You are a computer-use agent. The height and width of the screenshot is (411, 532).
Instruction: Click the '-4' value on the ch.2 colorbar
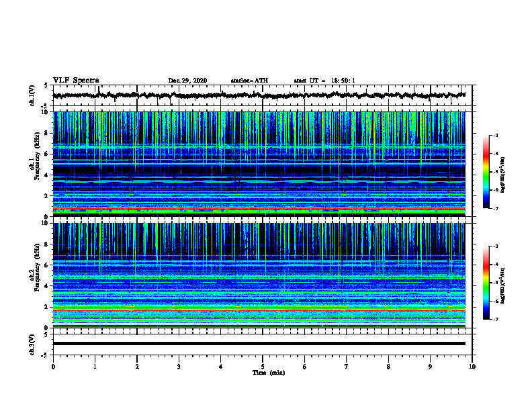[x=496, y=265]
